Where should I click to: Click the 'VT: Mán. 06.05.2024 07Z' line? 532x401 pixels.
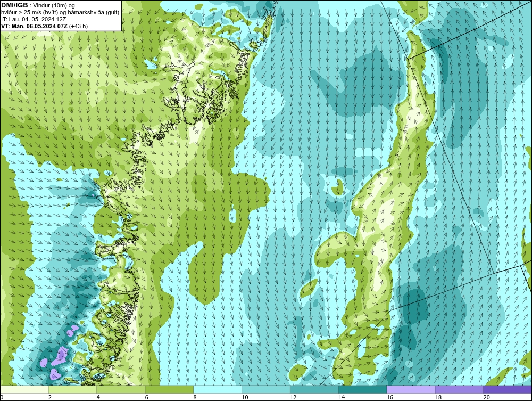click(x=34, y=26)
